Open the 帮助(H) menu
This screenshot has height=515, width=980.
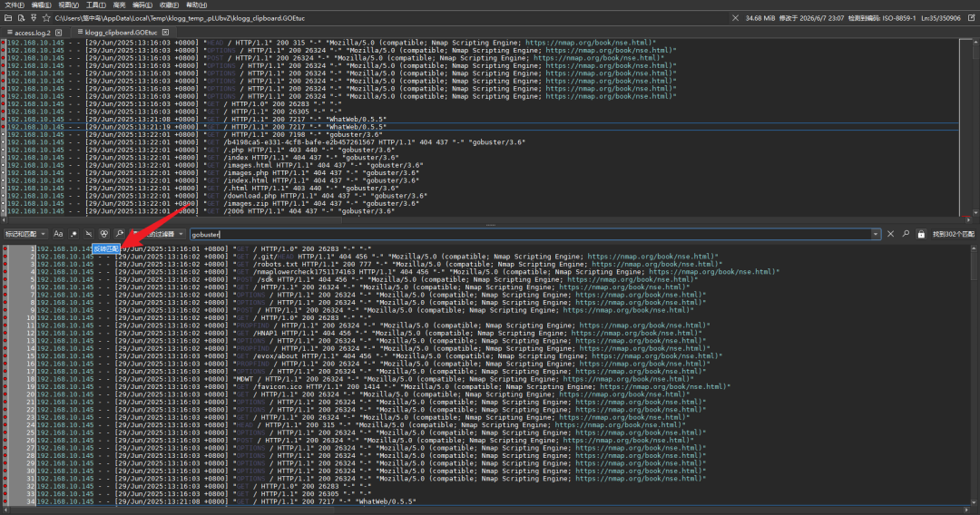click(196, 5)
